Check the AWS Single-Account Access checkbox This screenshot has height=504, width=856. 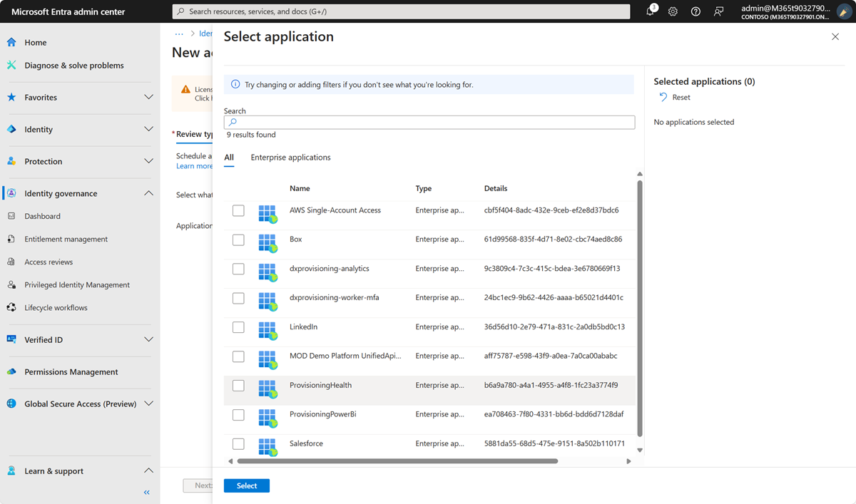click(238, 211)
